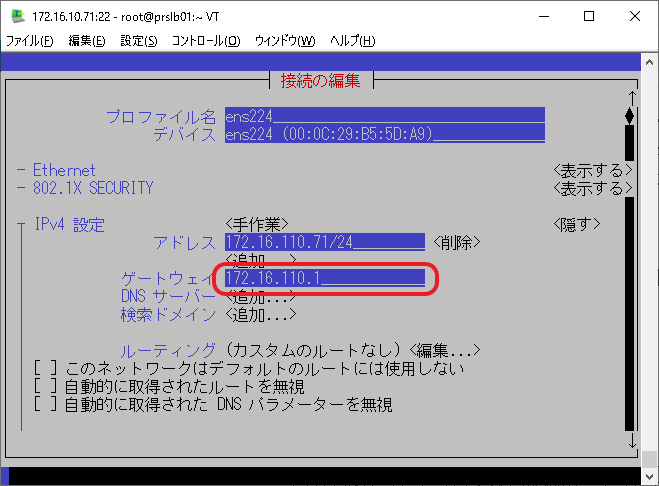Minimize the Tera Term window

pos(544,16)
